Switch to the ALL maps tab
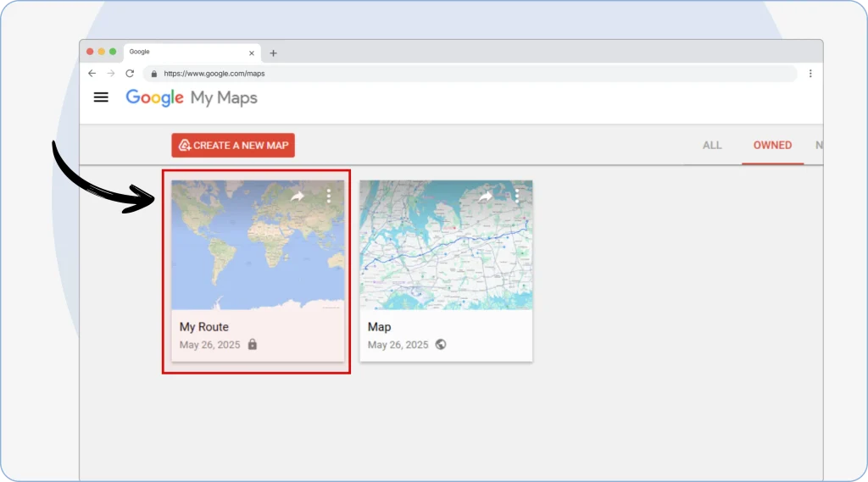The height and width of the screenshot is (482, 868). (712, 145)
